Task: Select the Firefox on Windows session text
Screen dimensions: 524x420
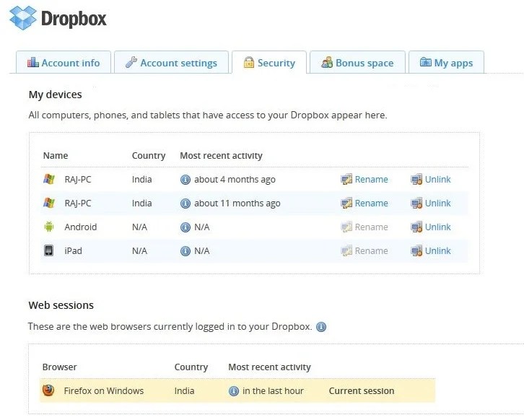Action: [x=104, y=390]
